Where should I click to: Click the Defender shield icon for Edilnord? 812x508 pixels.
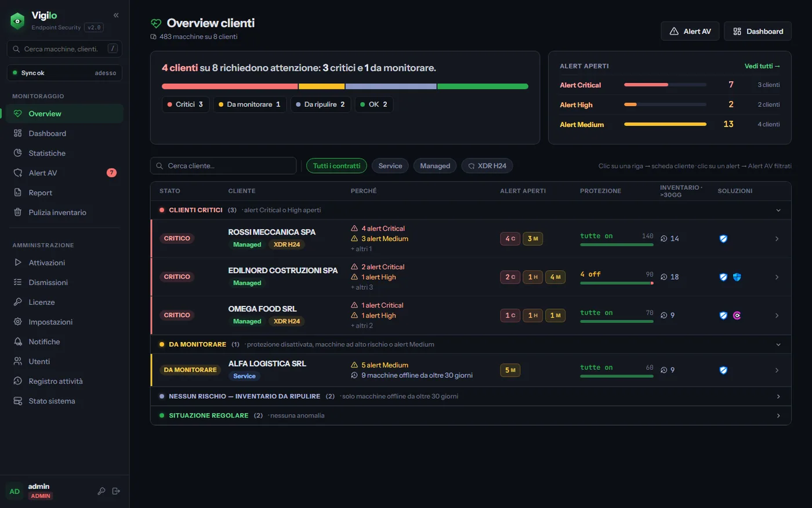click(x=737, y=277)
